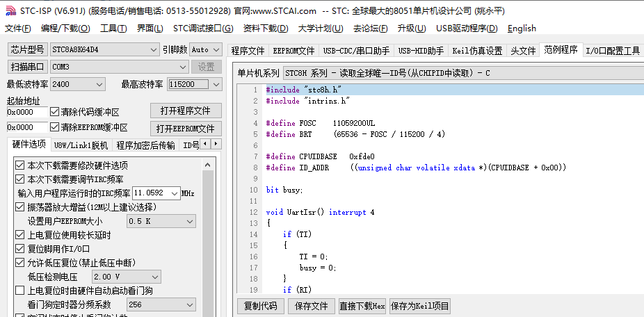Select the USB-HID助手 tab
Image resolution: width=644 pixels, height=317 pixels.
(x=421, y=51)
